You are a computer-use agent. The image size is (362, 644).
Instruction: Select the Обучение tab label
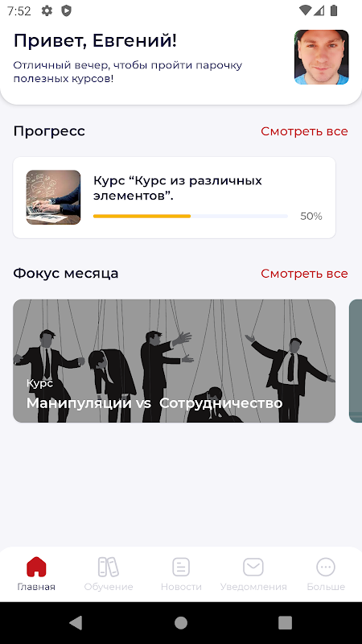109,587
